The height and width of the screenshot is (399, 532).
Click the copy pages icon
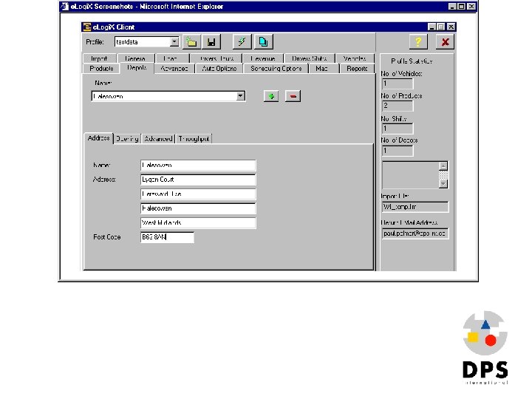click(263, 41)
